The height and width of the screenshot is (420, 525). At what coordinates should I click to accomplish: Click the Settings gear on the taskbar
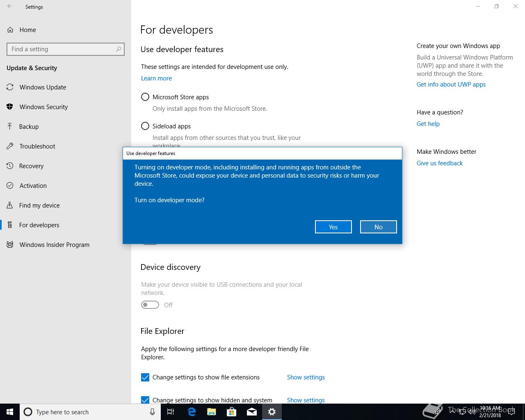[272, 412]
